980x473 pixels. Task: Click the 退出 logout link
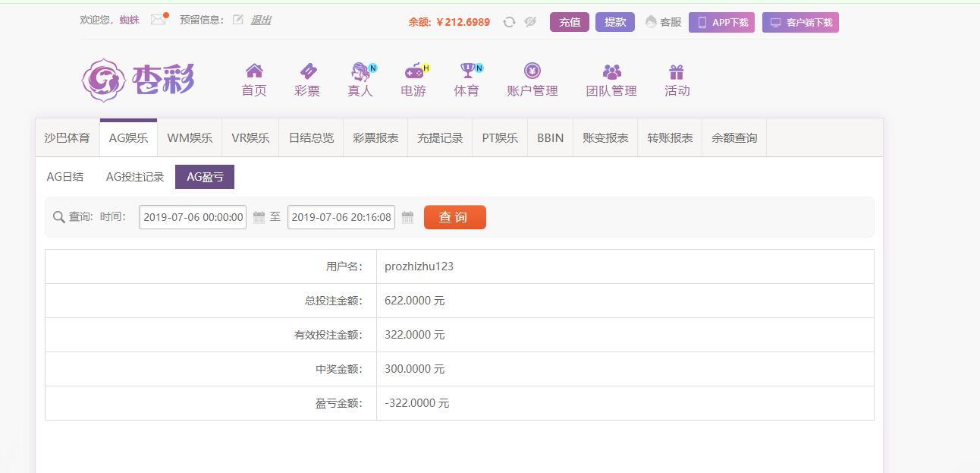click(x=260, y=20)
